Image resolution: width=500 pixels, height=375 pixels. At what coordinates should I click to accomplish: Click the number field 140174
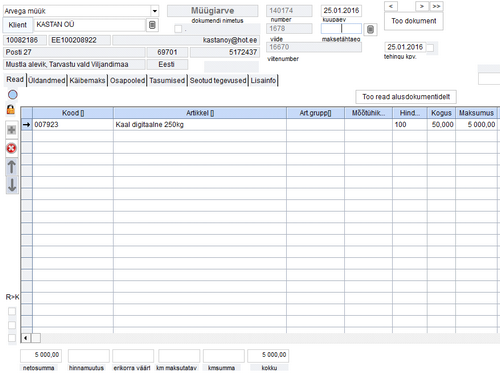[289, 11]
